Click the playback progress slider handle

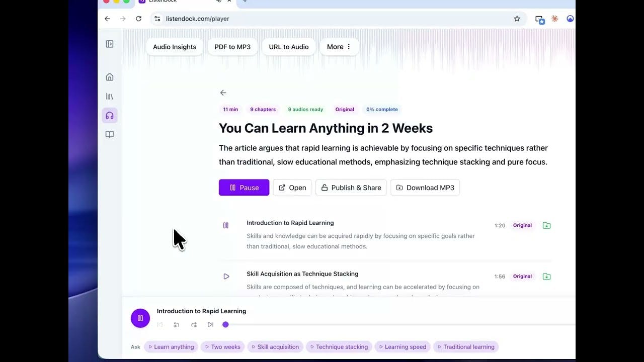(x=225, y=325)
